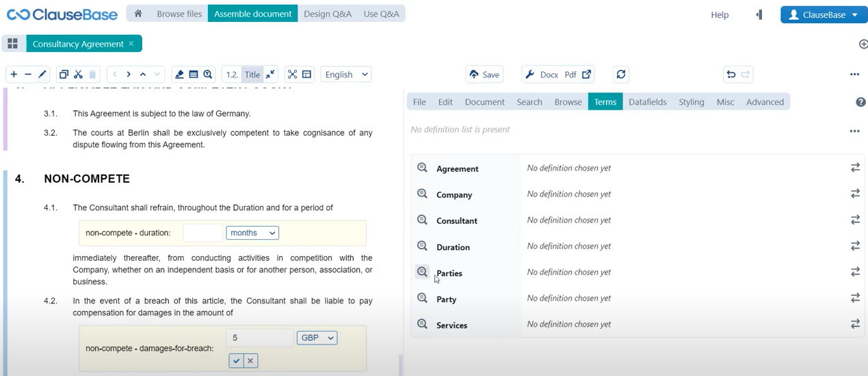Click the pencil edit icon in the toolbar
This screenshot has width=868, height=376.
pyautogui.click(x=42, y=75)
